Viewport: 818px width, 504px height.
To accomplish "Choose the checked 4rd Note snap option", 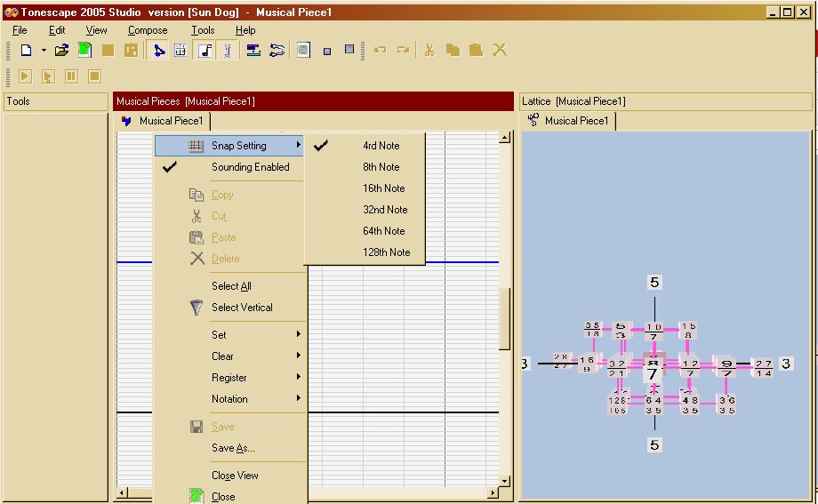I will pos(365,146).
